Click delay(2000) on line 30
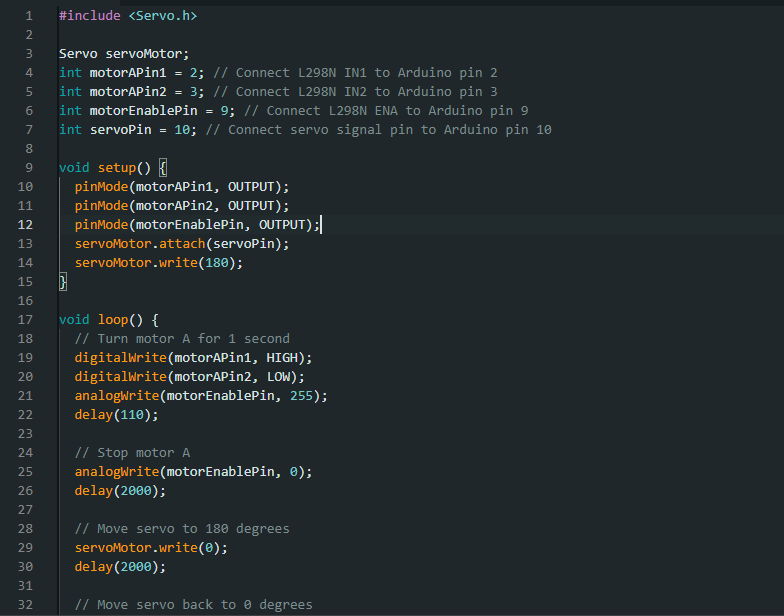 (x=120, y=567)
